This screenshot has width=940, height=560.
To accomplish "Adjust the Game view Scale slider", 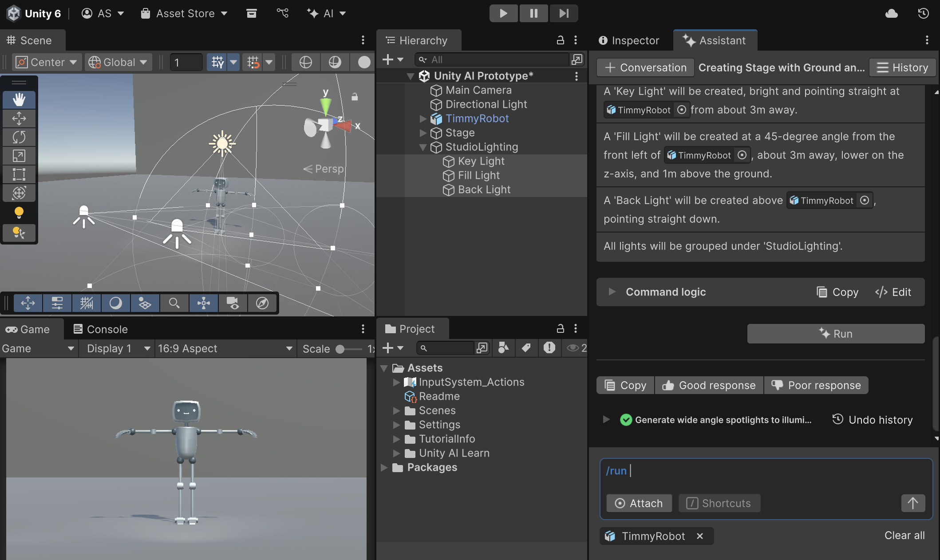I will (x=340, y=349).
